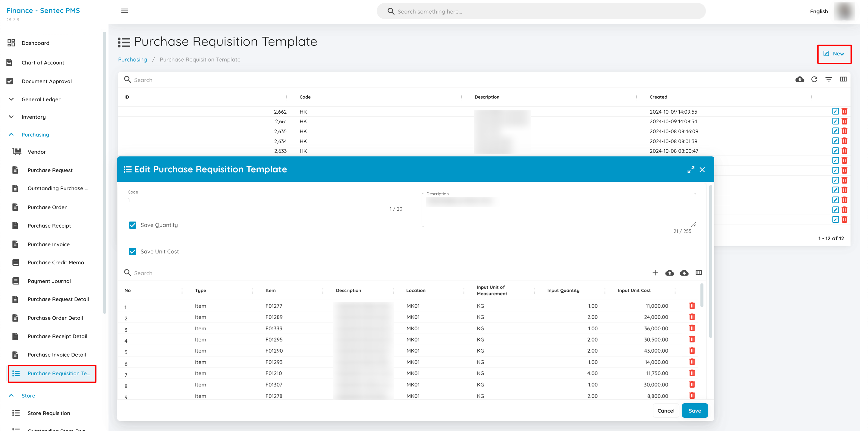Collapse the Store menu group

(x=28, y=396)
